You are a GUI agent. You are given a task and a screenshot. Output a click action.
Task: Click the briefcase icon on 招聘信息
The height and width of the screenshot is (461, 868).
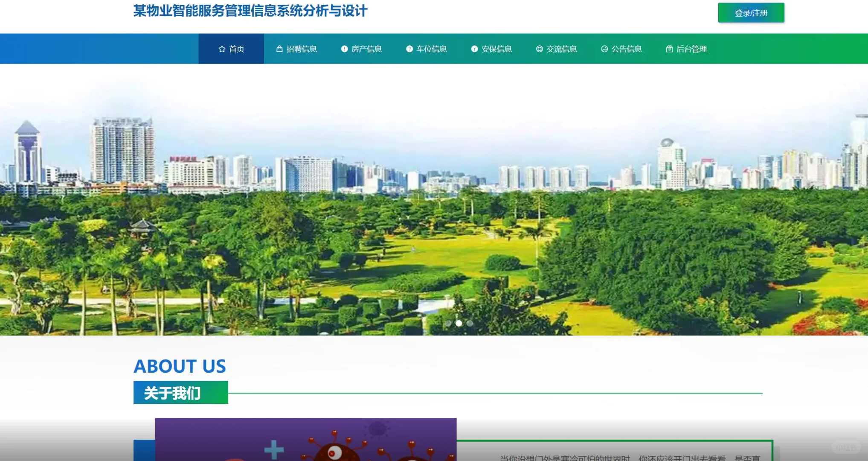pos(280,49)
